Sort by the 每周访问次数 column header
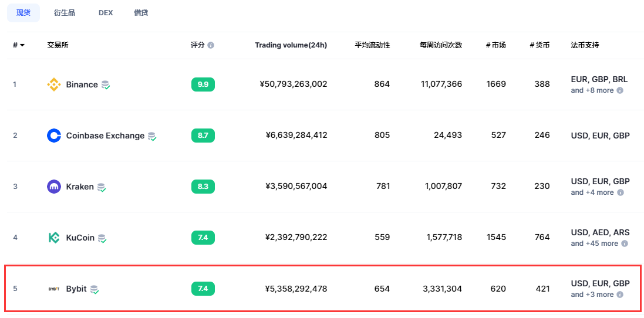644x318 pixels. click(x=441, y=45)
